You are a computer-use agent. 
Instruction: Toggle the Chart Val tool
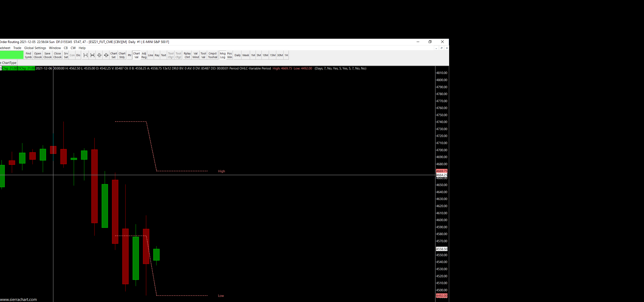tap(137, 55)
